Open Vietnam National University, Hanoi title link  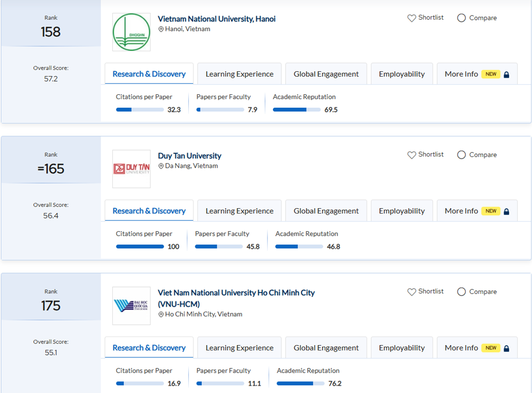coord(217,19)
